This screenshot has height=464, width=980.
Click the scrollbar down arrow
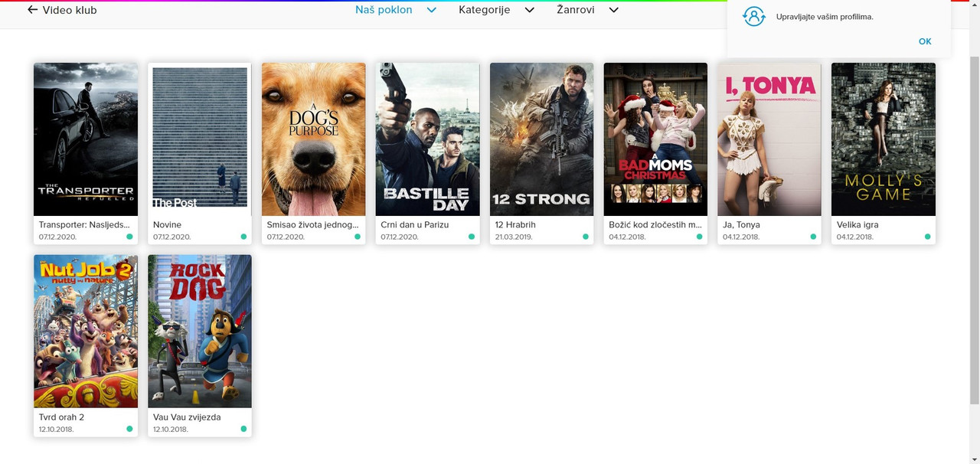coord(975,459)
